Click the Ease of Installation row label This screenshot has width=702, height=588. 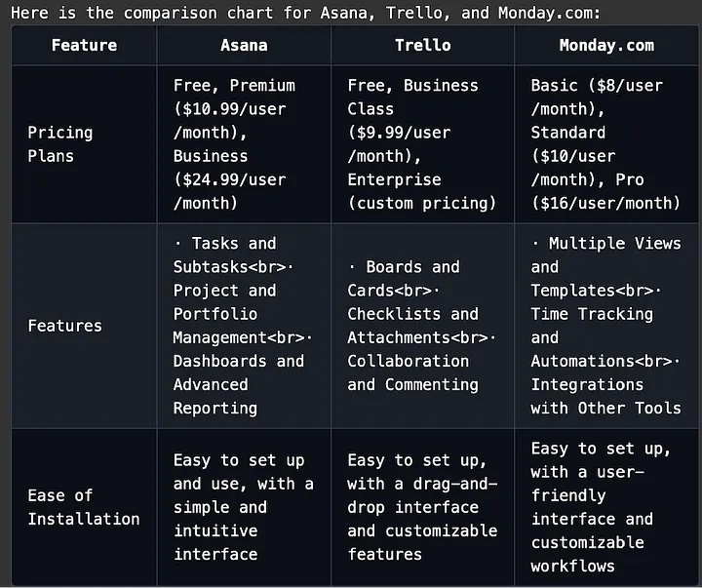[x=84, y=507]
